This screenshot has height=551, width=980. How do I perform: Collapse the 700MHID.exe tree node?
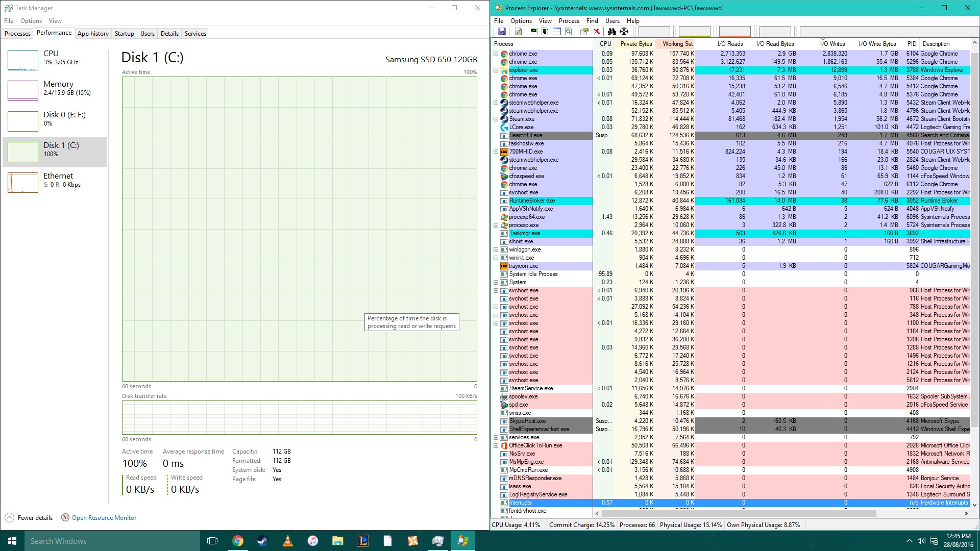pyautogui.click(x=496, y=152)
